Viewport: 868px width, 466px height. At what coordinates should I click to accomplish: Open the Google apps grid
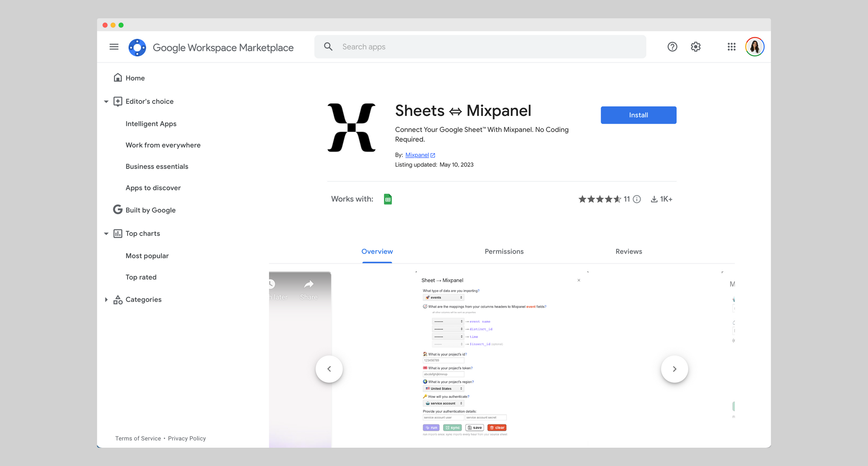pos(731,47)
